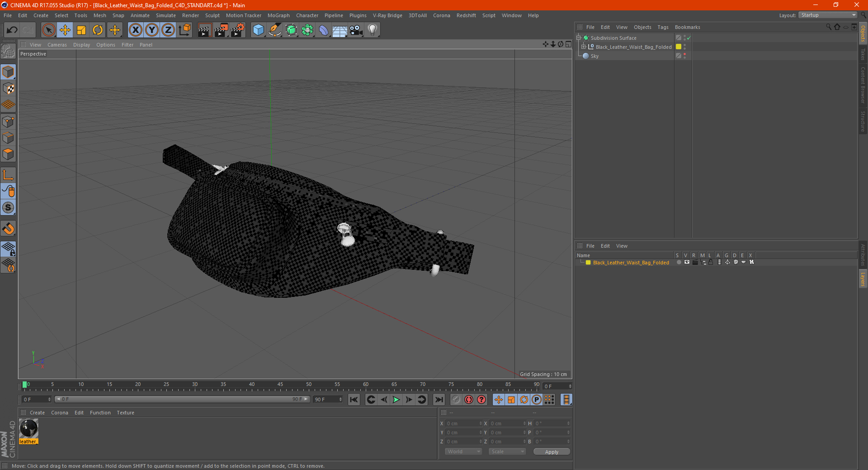
Task: Add Subdivision Surface generator icon
Action: tap(291, 30)
